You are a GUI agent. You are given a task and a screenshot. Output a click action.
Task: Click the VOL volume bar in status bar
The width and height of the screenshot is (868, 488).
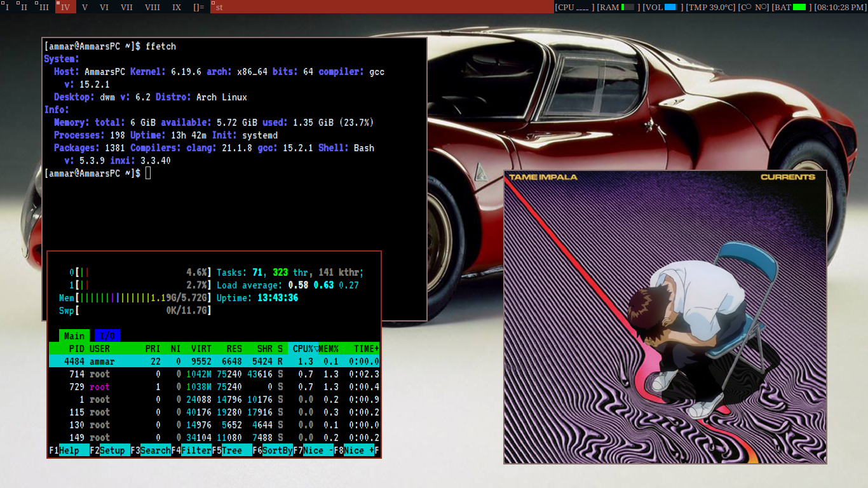tap(663, 7)
